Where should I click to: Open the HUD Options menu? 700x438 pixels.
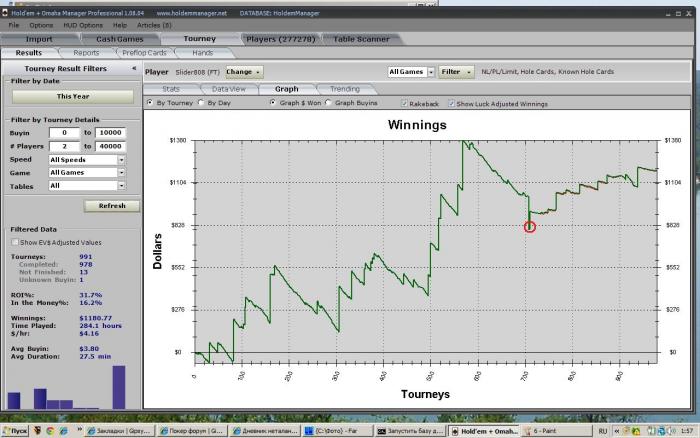point(83,25)
